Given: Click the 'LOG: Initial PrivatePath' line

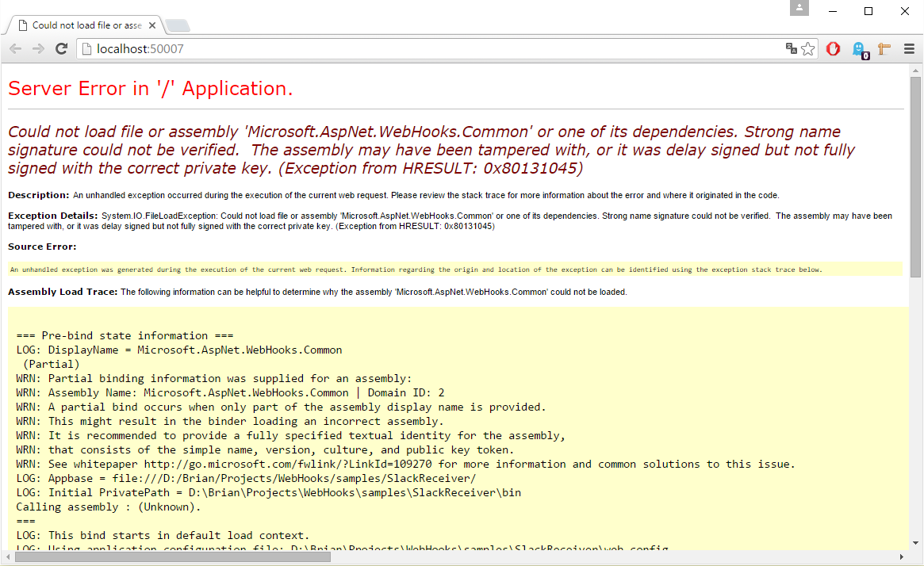Looking at the screenshot, I should point(269,492).
